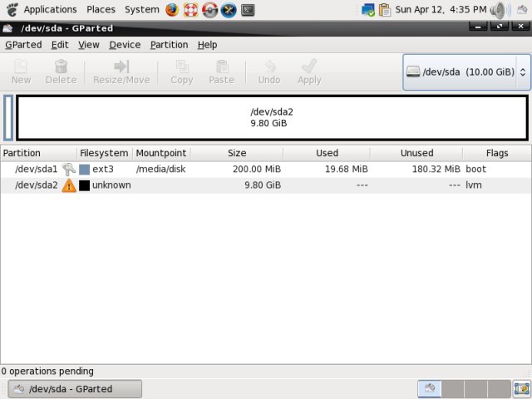
Task: Click the 9.80 GiB size cell in table
Action: 263,185
